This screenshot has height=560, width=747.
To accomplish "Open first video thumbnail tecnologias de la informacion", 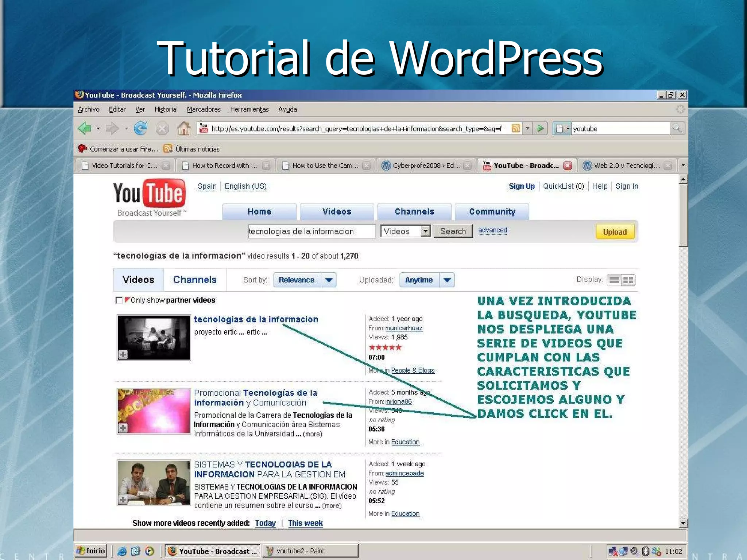I will tap(154, 338).
